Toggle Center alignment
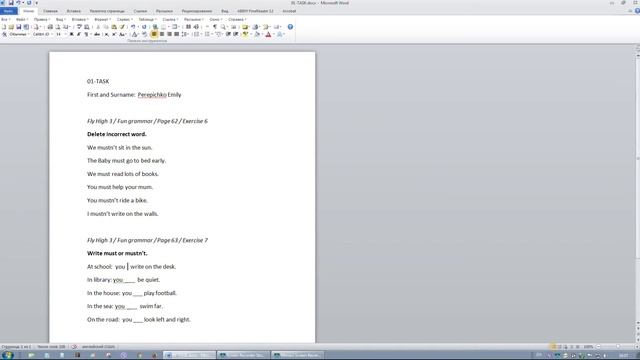The height and width of the screenshot is (360, 640). pyautogui.click(x=162, y=34)
